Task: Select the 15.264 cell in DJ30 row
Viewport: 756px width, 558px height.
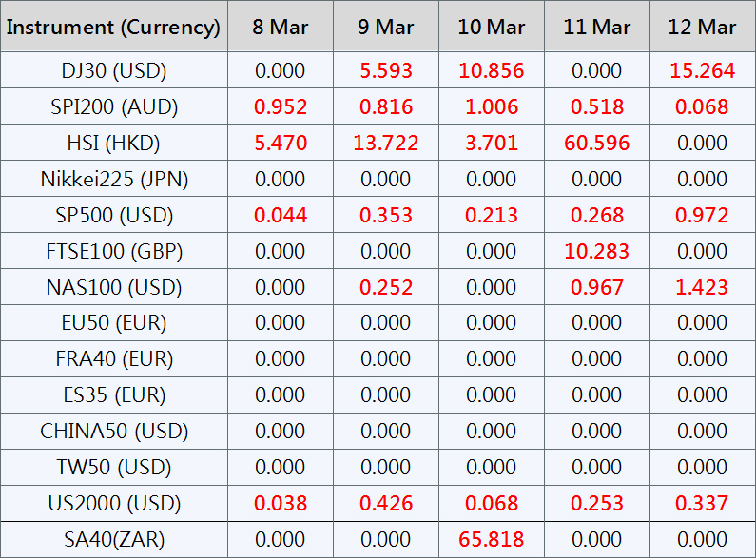Action: coord(703,71)
